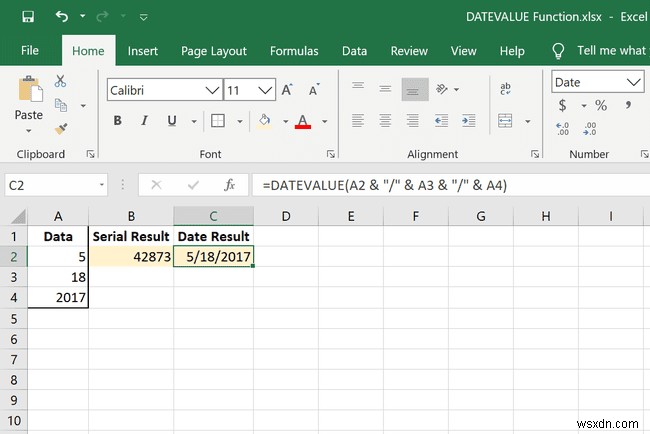Click the Redo icon
This screenshot has height=434, width=650.
[x=102, y=17]
